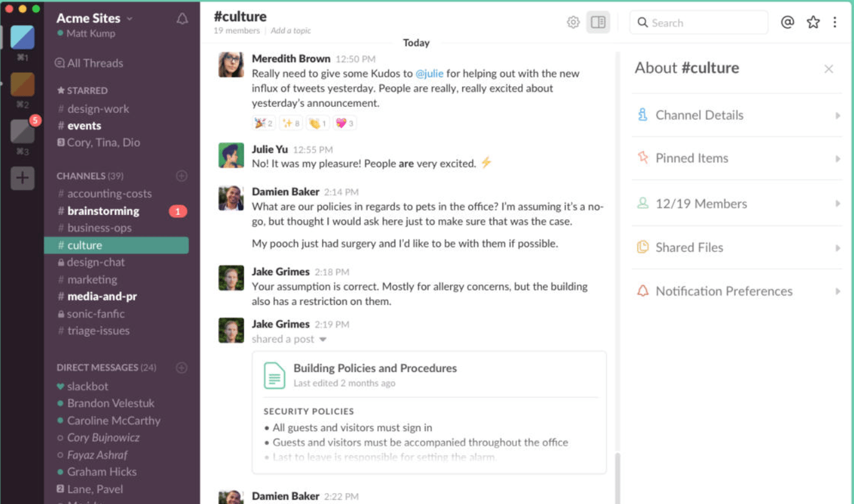Click the @julie mention link
854x504 pixels.
(x=429, y=73)
